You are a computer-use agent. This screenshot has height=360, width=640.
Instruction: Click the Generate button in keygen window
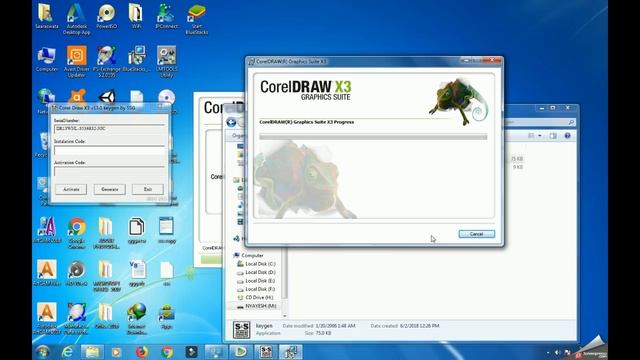click(109, 189)
